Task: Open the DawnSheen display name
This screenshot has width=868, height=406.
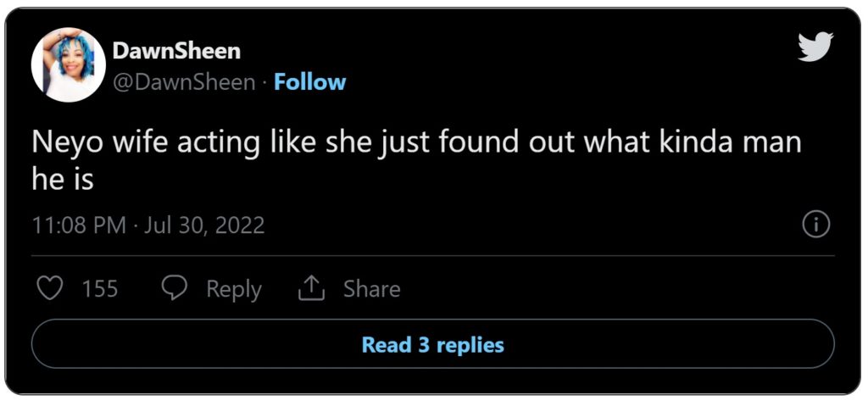Action: coord(176,52)
